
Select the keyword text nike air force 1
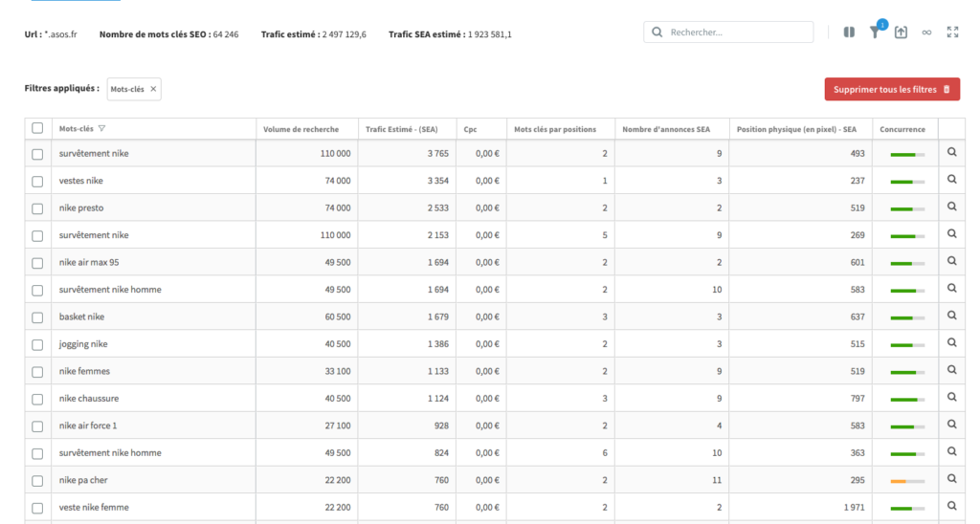click(x=88, y=426)
